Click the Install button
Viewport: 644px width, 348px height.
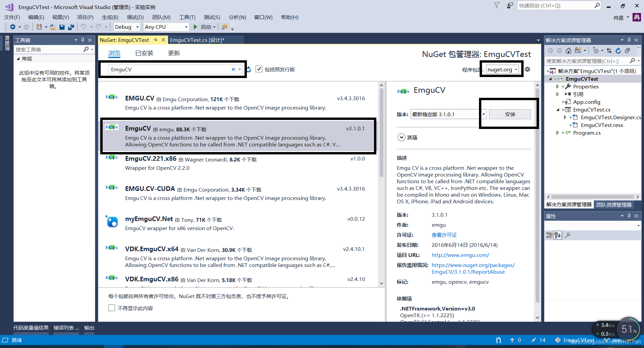click(x=510, y=114)
